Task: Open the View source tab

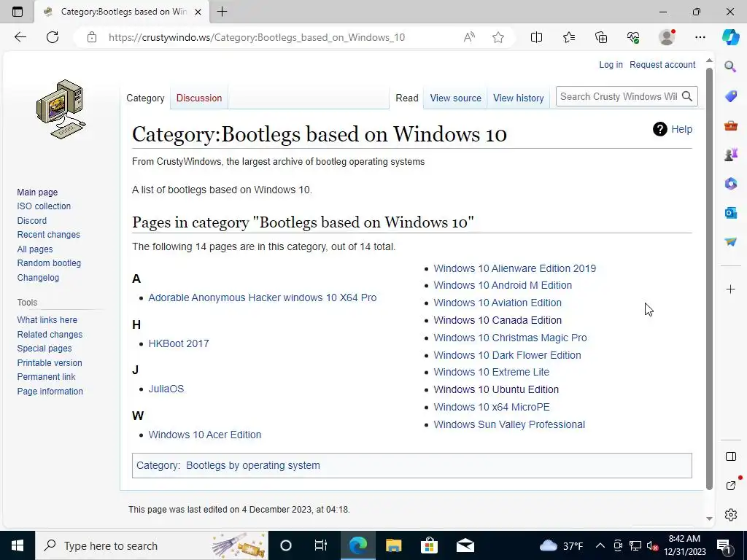Action: click(x=455, y=98)
